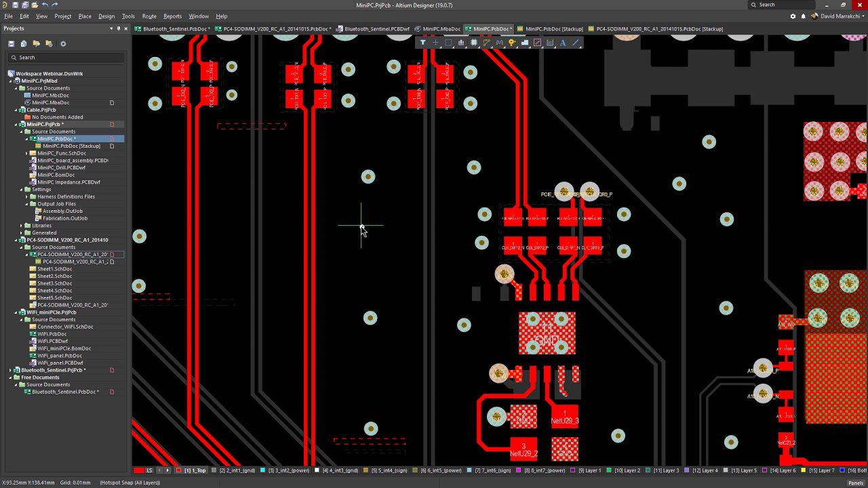Viewport: 868px width, 488px height.
Task: Click the 3_int2_(power) layer color swatch
Action: pos(262,470)
